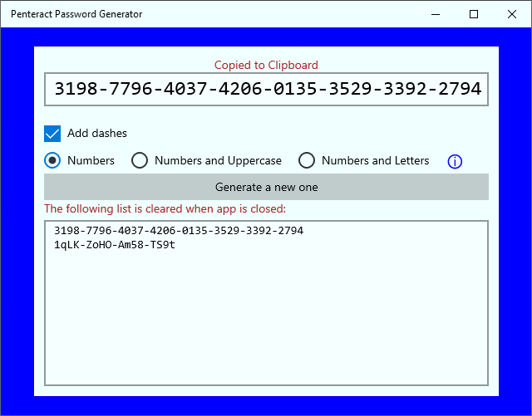Minimize the Penteract Password Generator window
Viewport: 532px width, 416px height.
pos(436,14)
